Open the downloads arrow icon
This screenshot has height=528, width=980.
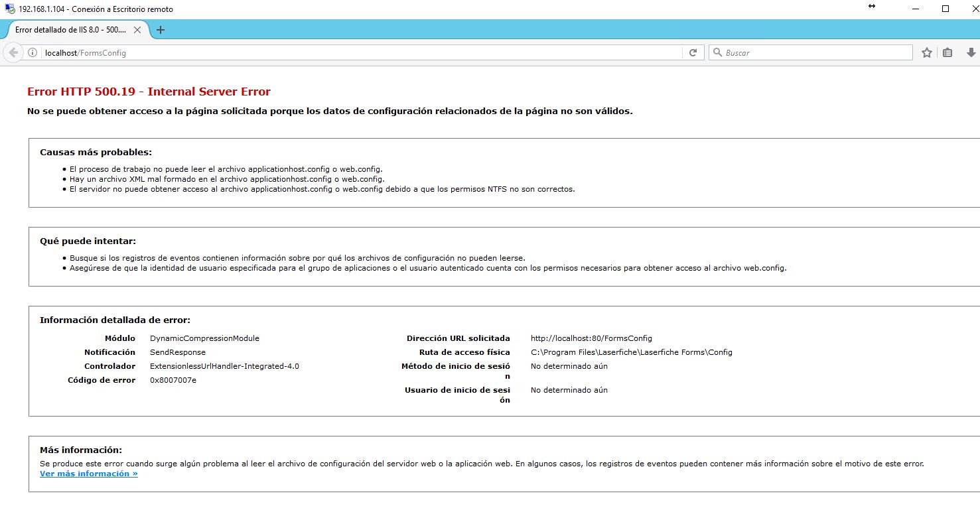pos(971,53)
